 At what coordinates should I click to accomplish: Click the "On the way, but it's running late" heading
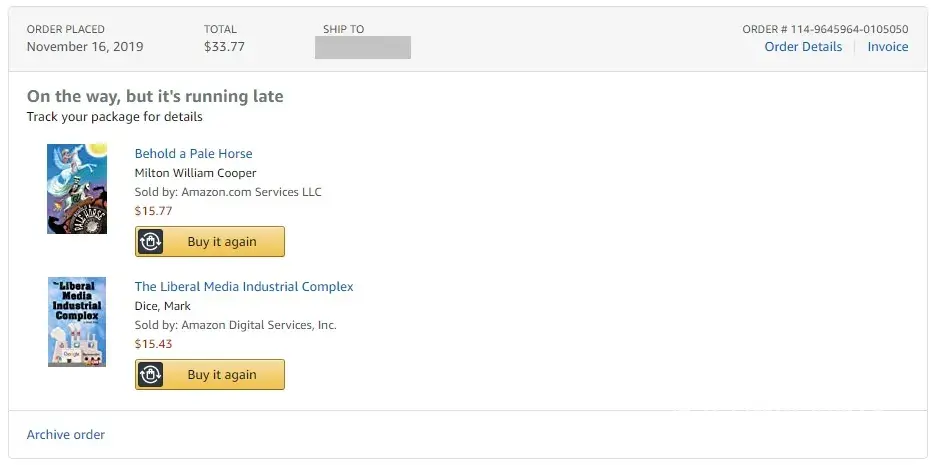(x=155, y=97)
